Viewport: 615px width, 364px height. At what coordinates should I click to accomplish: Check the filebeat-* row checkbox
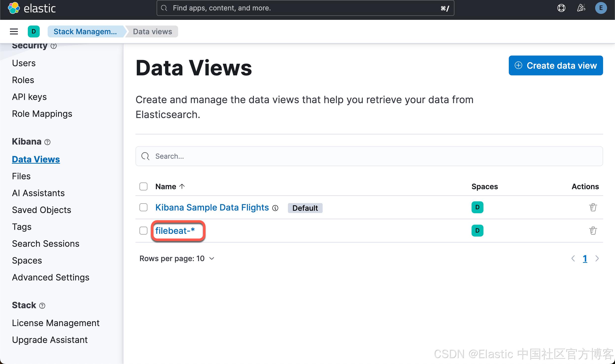coord(143,231)
